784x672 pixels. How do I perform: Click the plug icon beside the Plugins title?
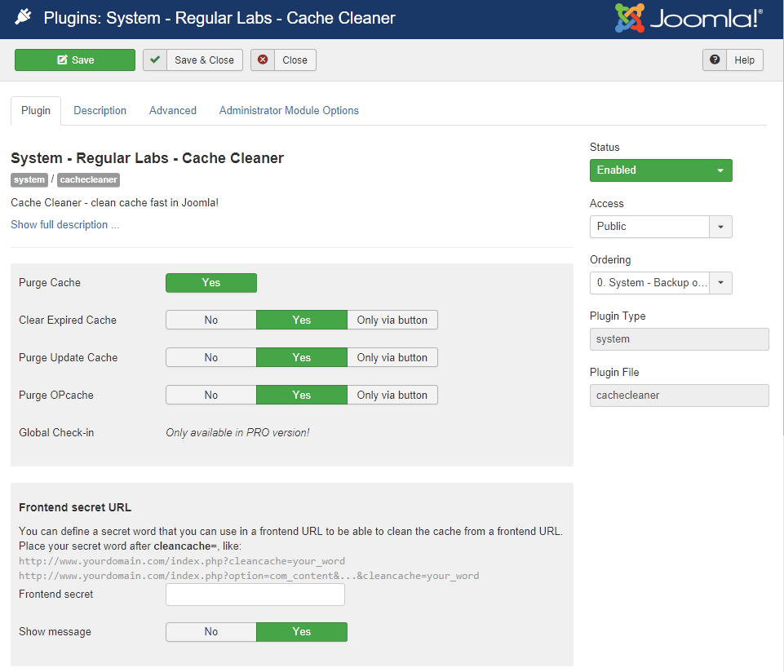pos(23,17)
